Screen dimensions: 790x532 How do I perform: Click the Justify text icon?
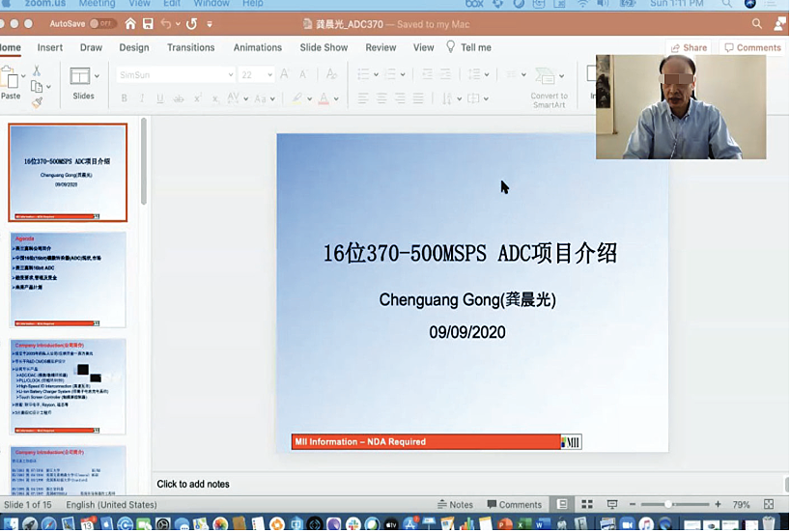[x=418, y=98]
